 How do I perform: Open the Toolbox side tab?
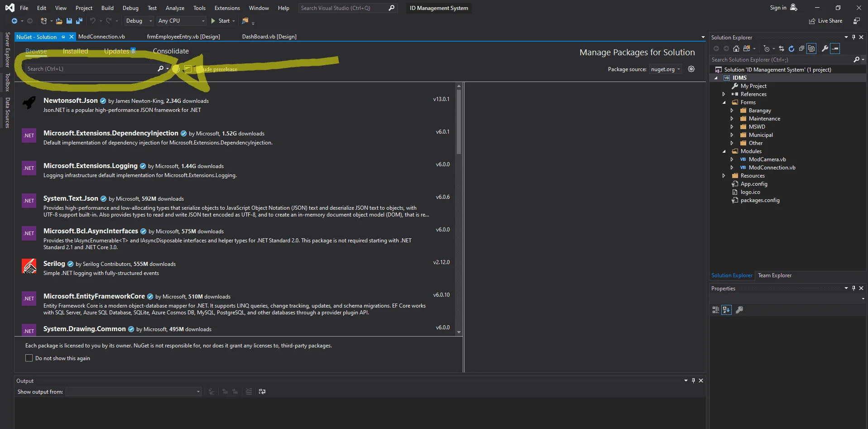coord(7,82)
